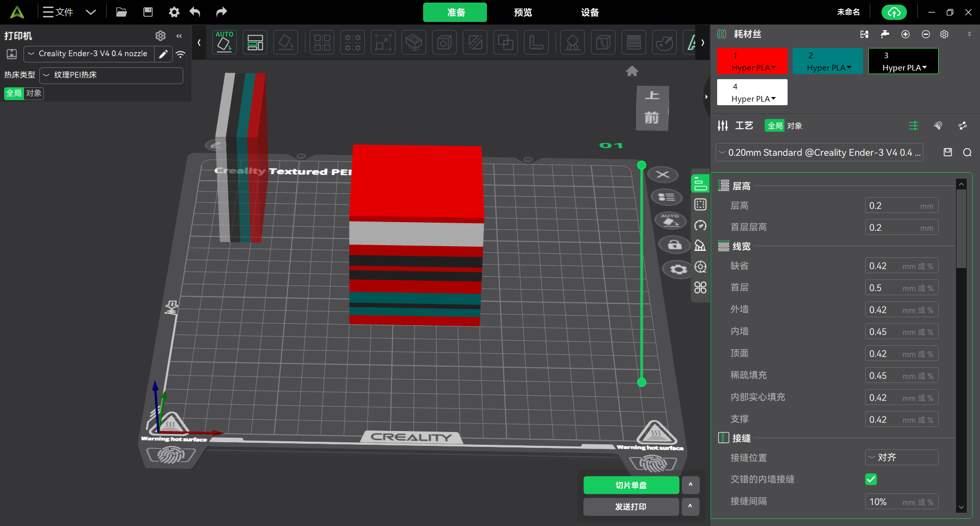Open the 设备 device tab
Image resolution: width=980 pixels, height=526 pixels.
click(590, 12)
